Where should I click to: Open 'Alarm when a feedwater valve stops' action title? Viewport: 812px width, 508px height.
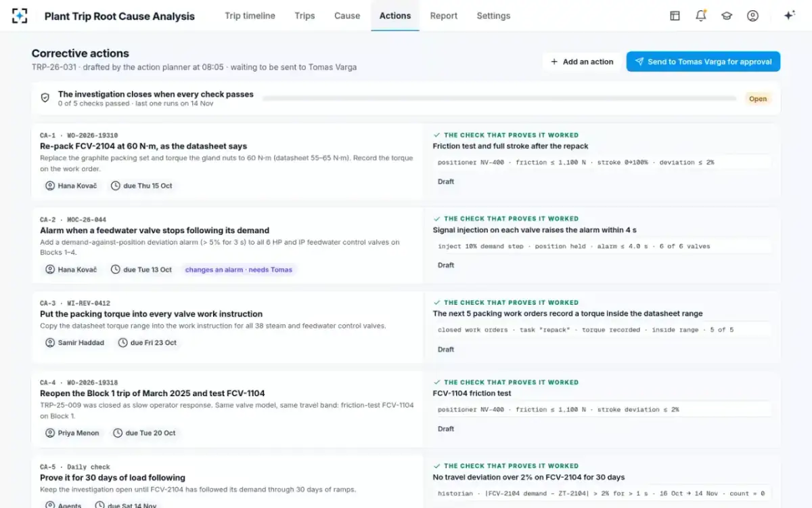pyautogui.click(x=155, y=230)
